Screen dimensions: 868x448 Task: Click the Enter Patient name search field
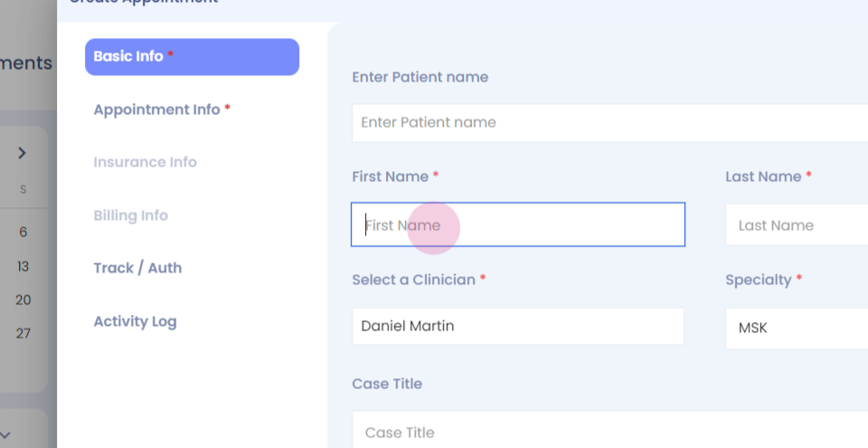608,123
